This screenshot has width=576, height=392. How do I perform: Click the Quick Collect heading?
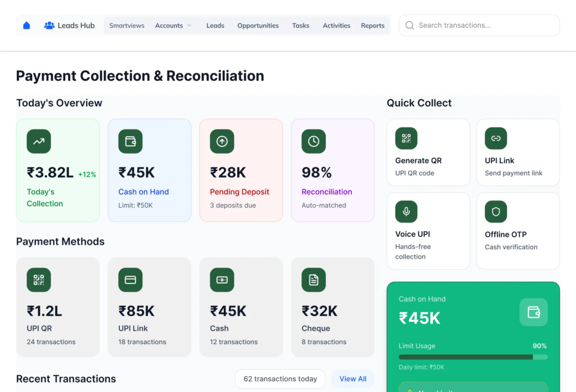pyautogui.click(x=419, y=103)
